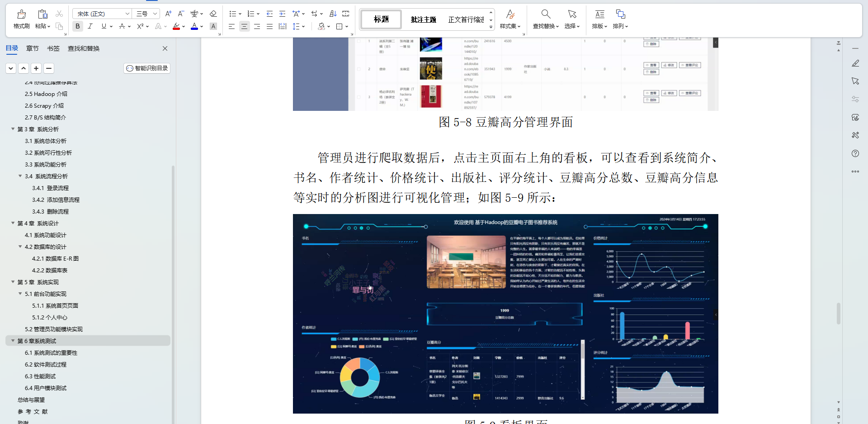Close the navigation pane with X
The width and height of the screenshot is (868, 424).
pyautogui.click(x=165, y=48)
